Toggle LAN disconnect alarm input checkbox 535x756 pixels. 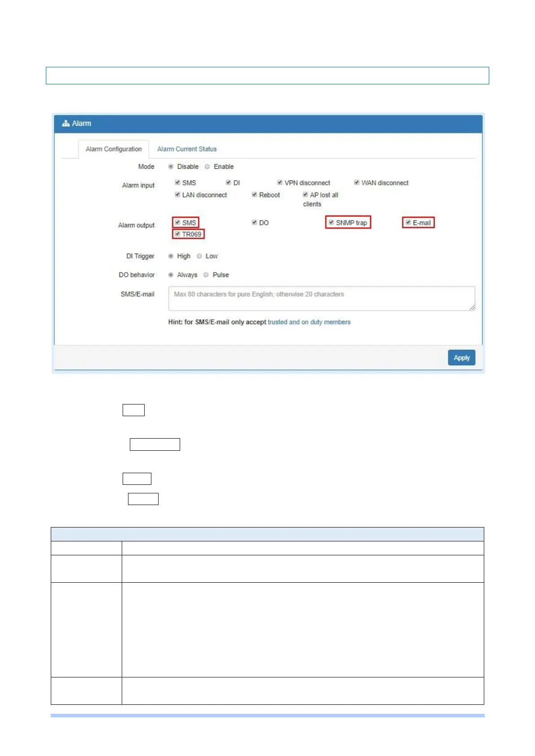(177, 194)
